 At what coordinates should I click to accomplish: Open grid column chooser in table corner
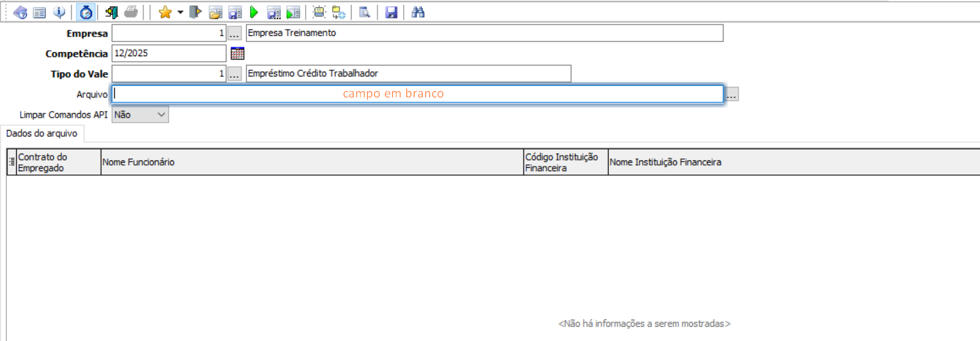pyautogui.click(x=11, y=162)
